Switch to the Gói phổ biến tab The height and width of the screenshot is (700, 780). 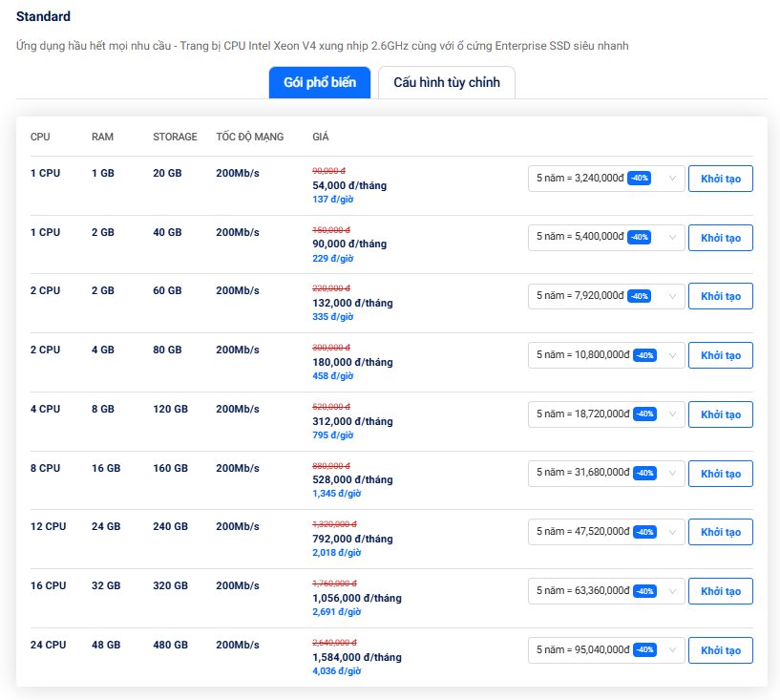click(320, 82)
